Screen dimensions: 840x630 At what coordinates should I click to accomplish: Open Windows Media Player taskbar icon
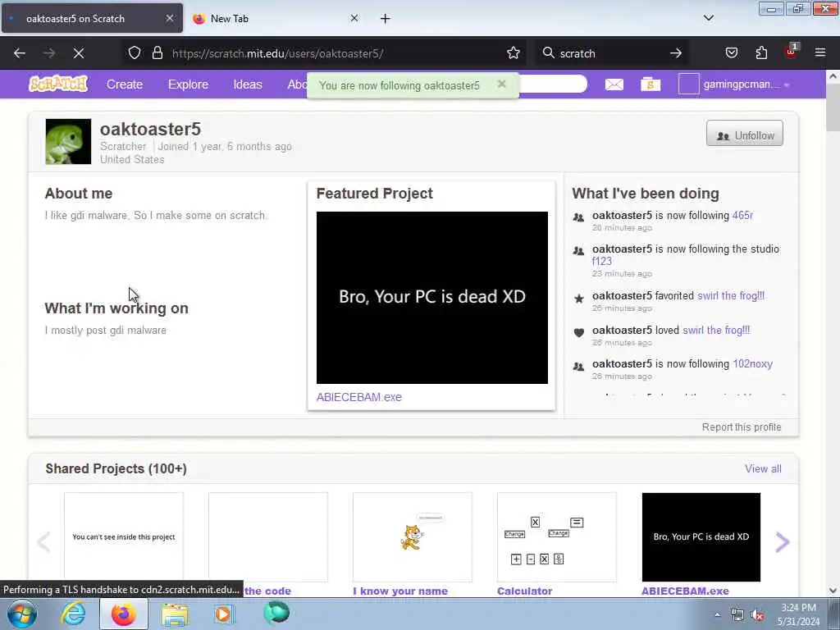224,614
